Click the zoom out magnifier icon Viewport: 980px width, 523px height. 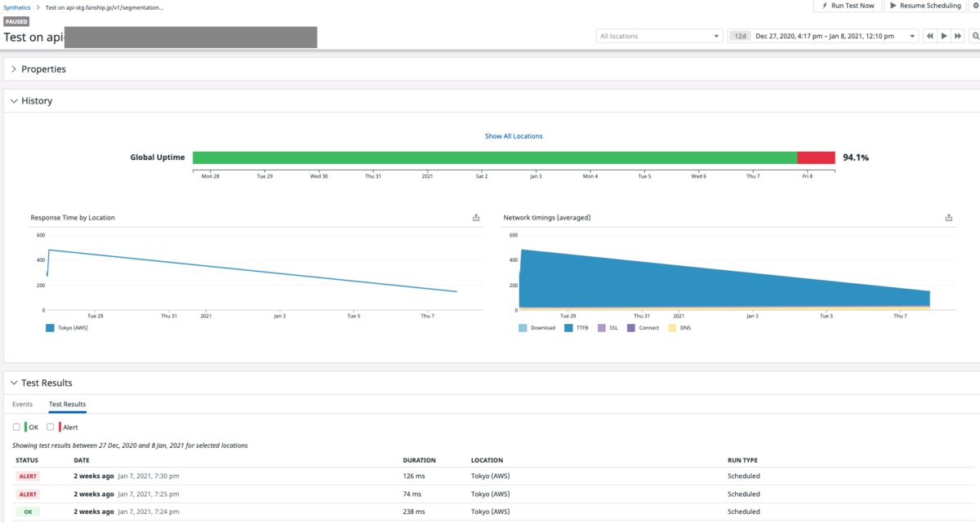coord(974,36)
